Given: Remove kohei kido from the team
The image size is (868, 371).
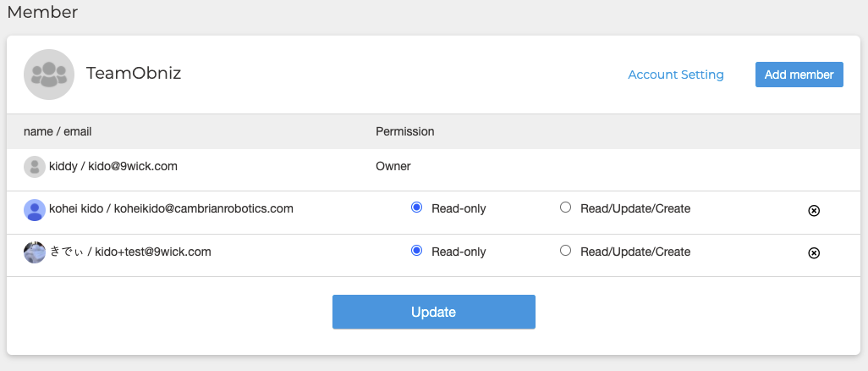Looking at the screenshot, I should [x=814, y=210].
